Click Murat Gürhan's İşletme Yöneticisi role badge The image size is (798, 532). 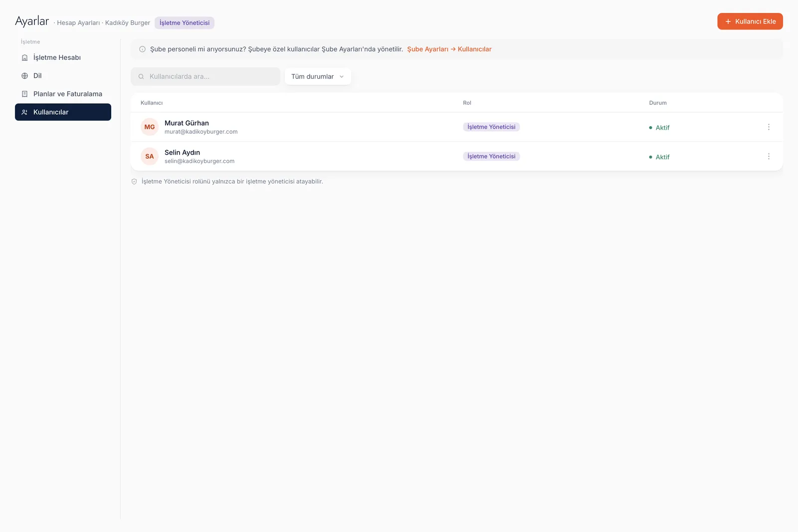491,127
